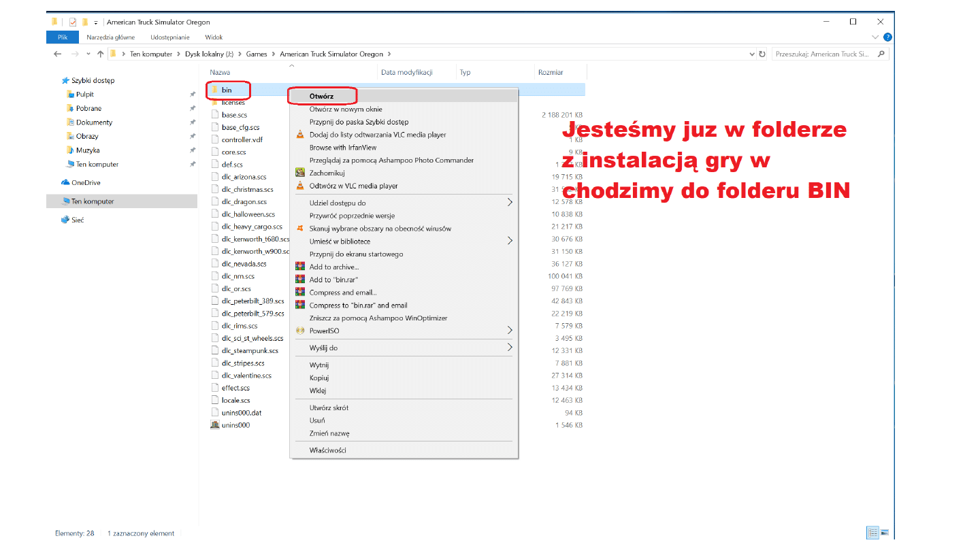Click the antivirus scan icon beside 'Skanuj wybrane obszary'
980x551 pixels.
[x=299, y=229]
